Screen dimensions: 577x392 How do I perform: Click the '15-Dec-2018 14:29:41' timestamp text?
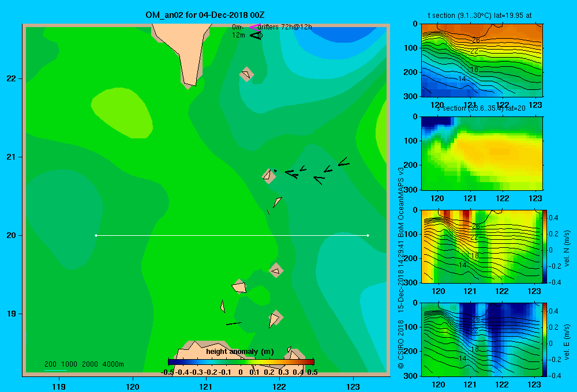point(401,276)
